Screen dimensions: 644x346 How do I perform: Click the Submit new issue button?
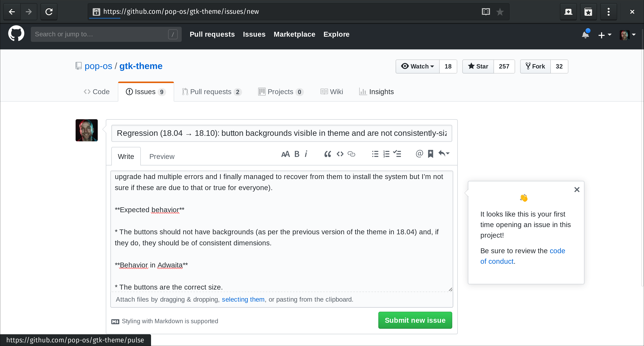[415, 320]
